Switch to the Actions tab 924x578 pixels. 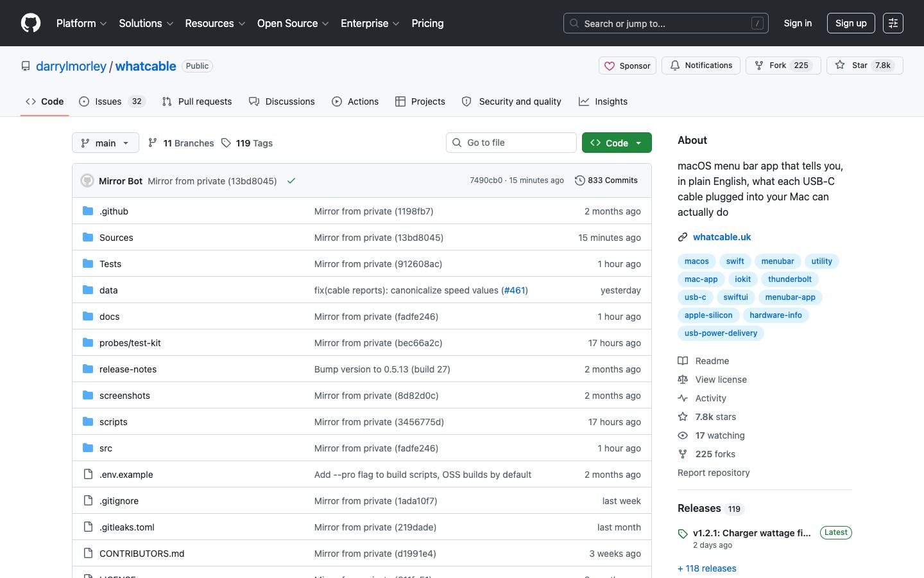click(x=355, y=101)
